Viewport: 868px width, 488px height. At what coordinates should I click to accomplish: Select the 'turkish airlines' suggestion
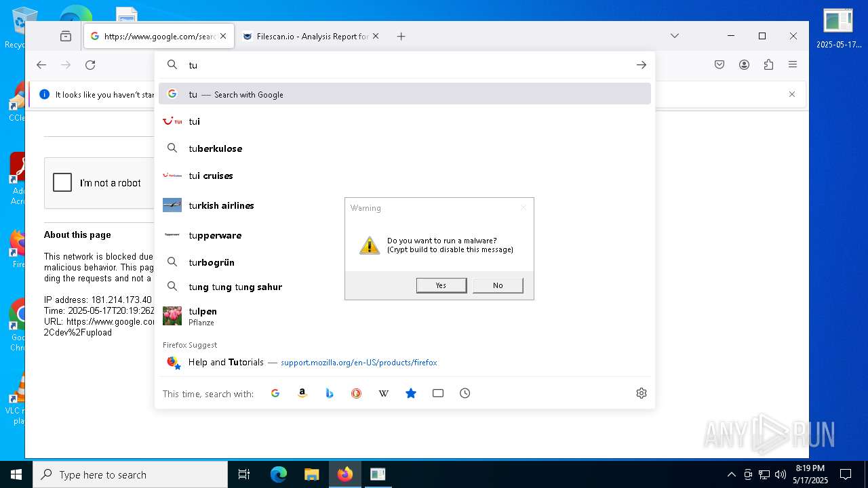[405, 205]
